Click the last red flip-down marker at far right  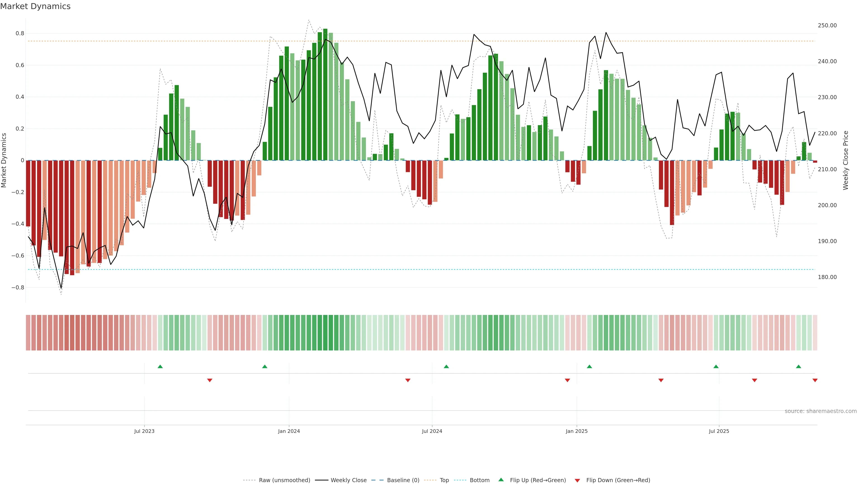pyautogui.click(x=815, y=380)
